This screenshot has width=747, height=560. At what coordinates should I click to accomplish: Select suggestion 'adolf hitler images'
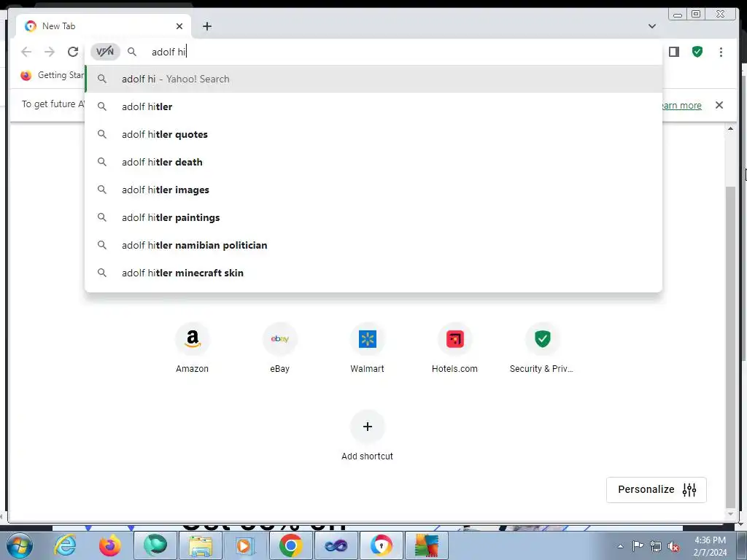pos(373,190)
